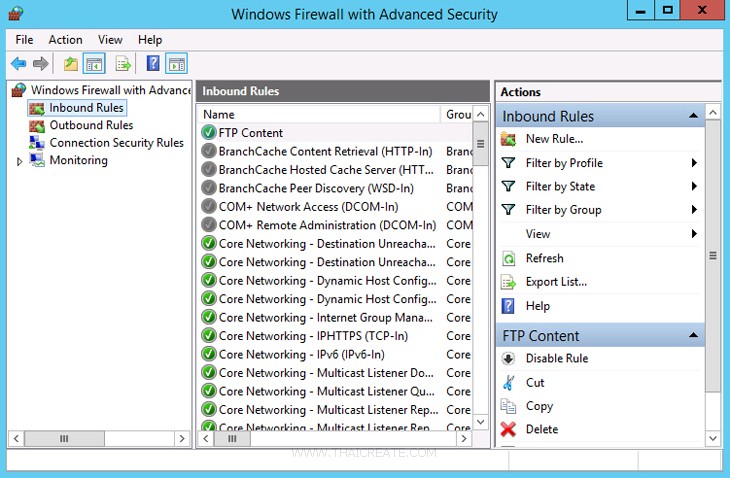This screenshot has height=478, width=730.
Task: Click the Up One Level folder icon
Action: [x=71, y=63]
